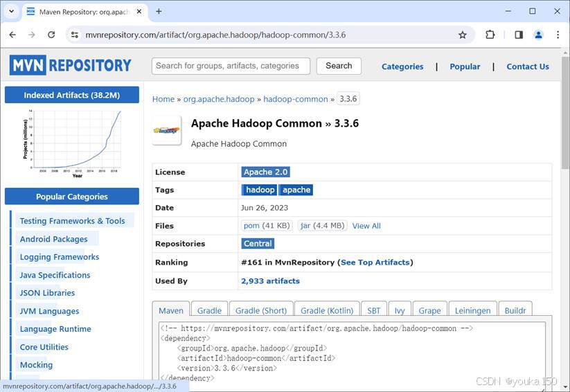Click the MVN Repository logo
Image resolution: width=570 pixels, height=392 pixels.
pyautogui.click(x=70, y=66)
